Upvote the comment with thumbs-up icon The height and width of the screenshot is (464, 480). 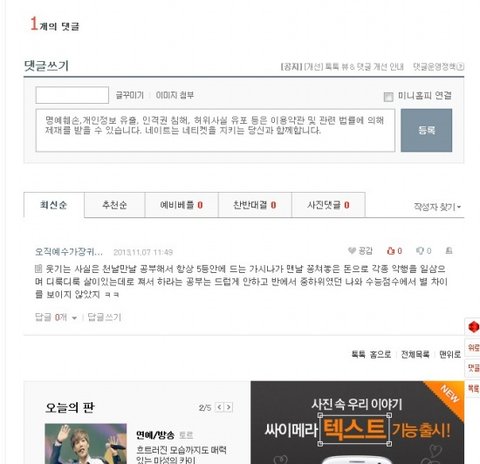390,251
